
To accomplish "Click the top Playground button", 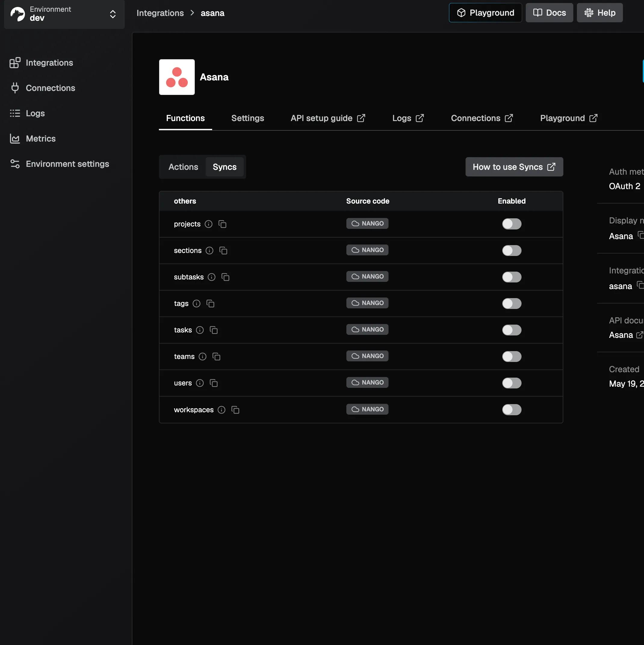I will [485, 13].
